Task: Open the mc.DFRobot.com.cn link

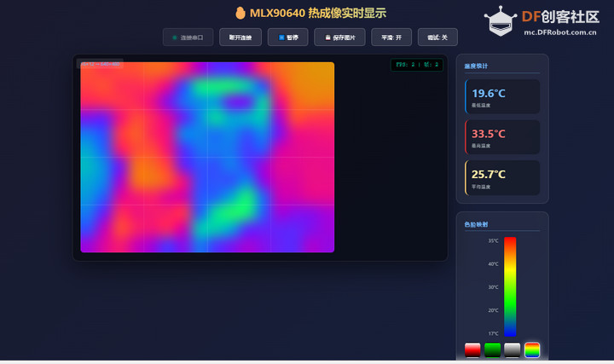Action: click(x=559, y=32)
